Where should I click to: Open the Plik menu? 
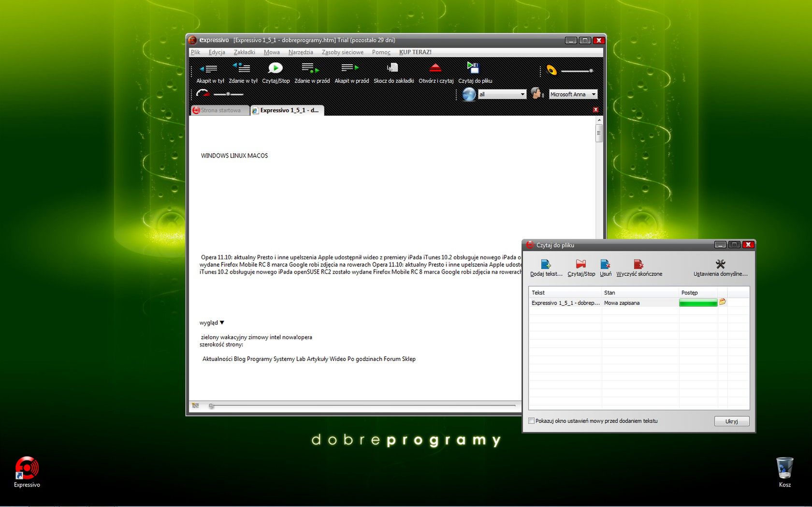tap(195, 52)
